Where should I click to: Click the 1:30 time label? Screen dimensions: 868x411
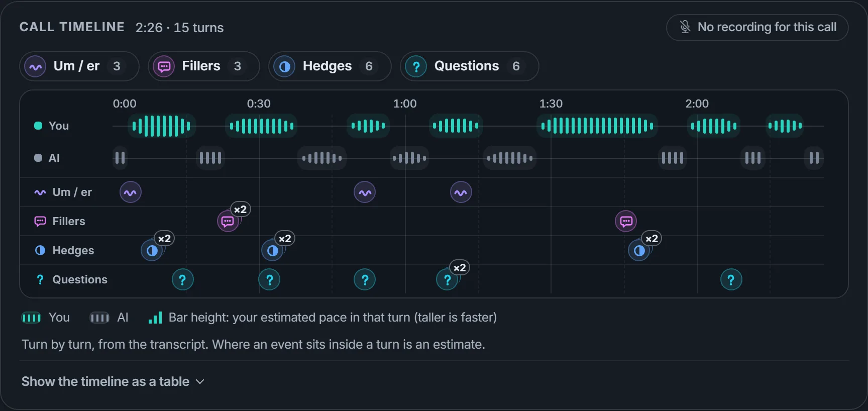click(x=551, y=104)
